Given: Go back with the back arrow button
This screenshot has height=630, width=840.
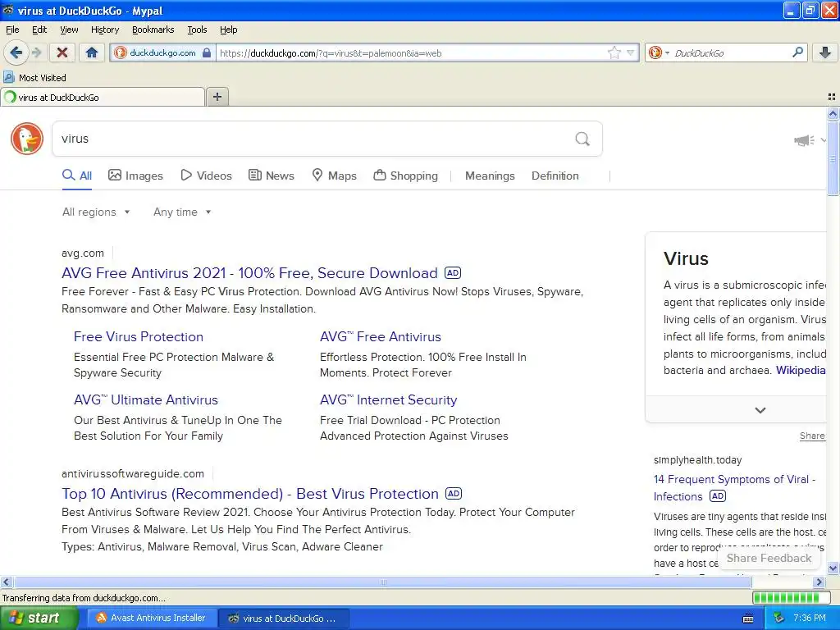Looking at the screenshot, I should [15, 52].
